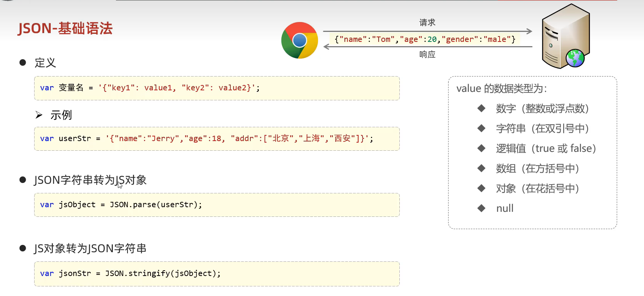Screen dimensions: 644x296
Task: Click the 请求 label above the arrow
Action: click(427, 22)
